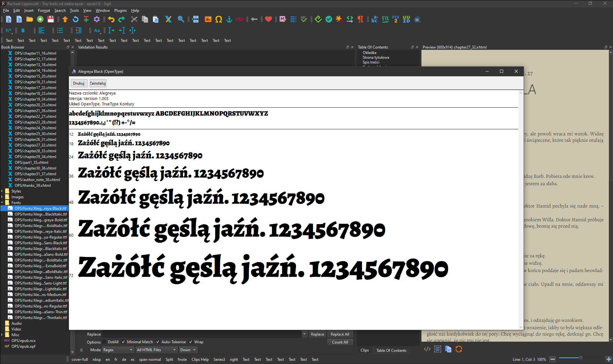Image resolution: width=613 pixels, height=364 pixels.
Task: Toggle the Wrap checkbox
Action: pyautogui.click(x=191, y=342)
